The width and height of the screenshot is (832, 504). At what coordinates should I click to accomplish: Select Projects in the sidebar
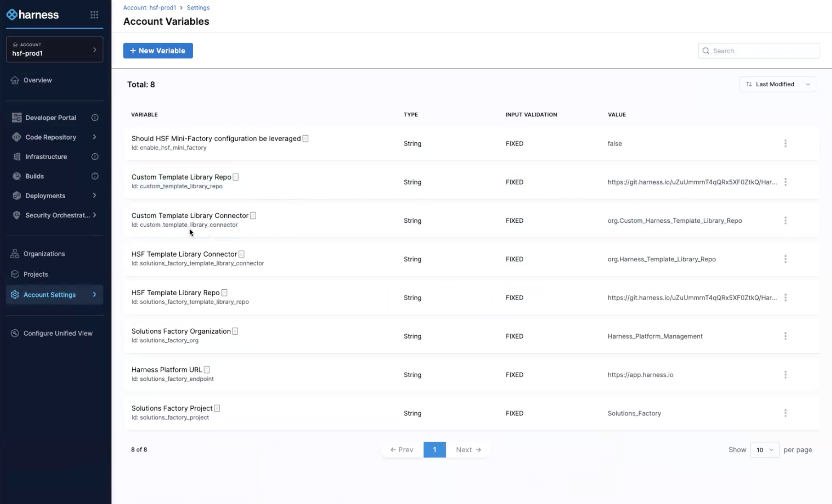click(36, 274)
